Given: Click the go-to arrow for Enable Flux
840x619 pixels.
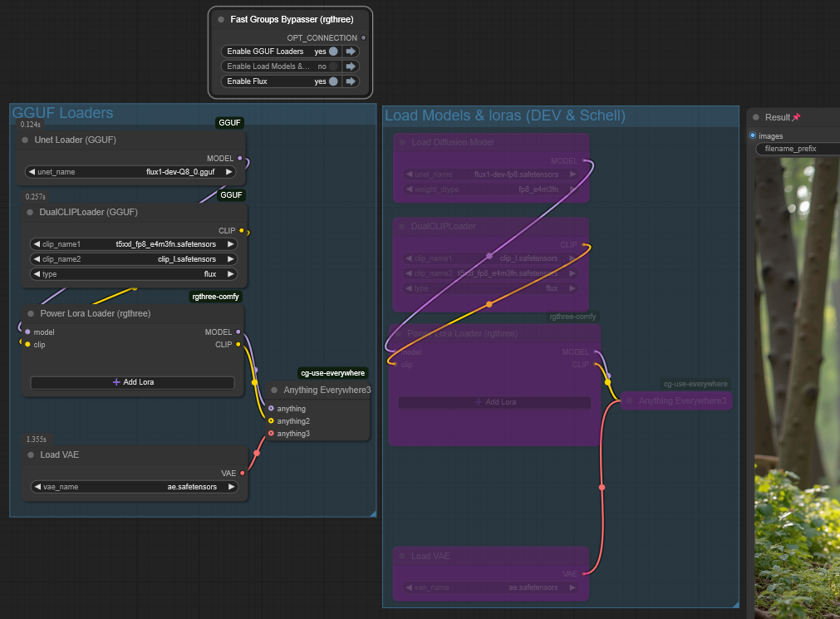Looking at the screenshot, I should pyautogui.click(x=351, y=81).
